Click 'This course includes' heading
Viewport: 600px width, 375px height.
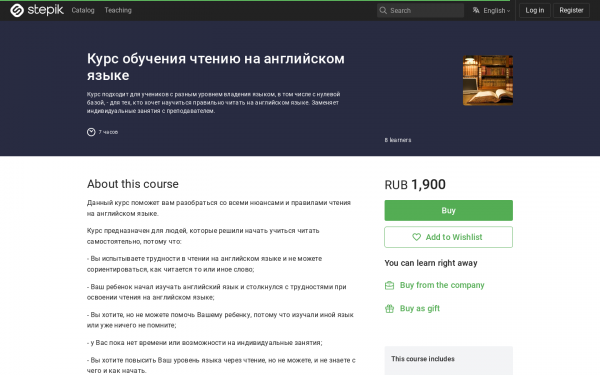coord(423,359)
